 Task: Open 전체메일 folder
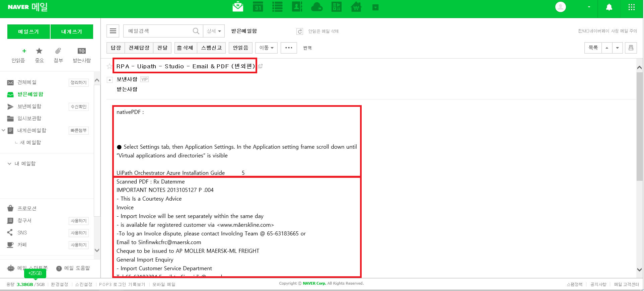(27, 82)
